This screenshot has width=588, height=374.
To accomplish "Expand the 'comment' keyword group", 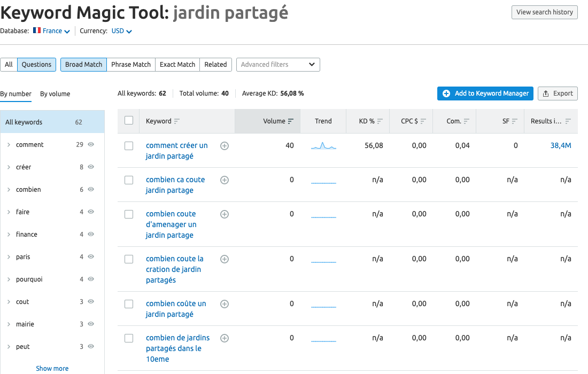I will pyautogui.click(x=9, y=145).
